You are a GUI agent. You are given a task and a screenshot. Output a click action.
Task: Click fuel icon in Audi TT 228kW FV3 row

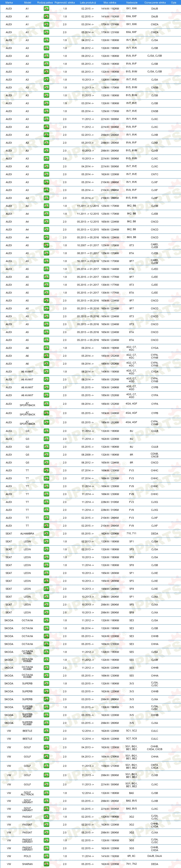(46, 502)
